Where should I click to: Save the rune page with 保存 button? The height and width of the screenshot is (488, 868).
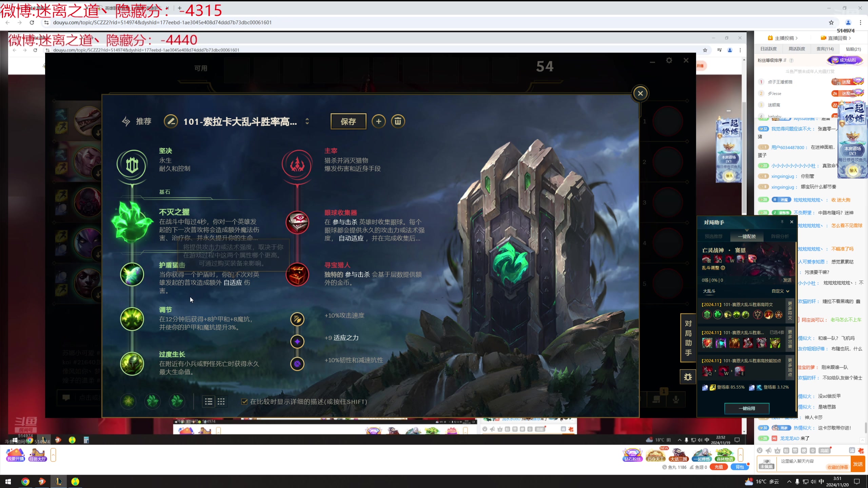[x=348, y=121]
